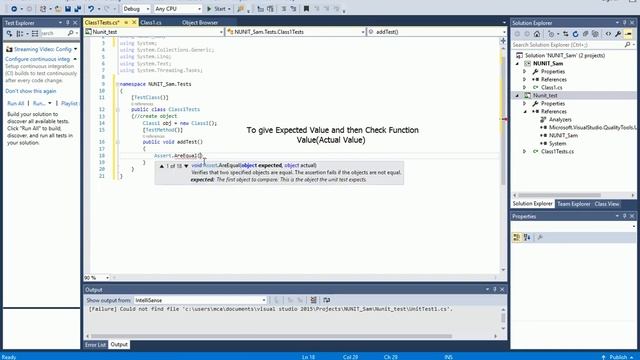
Task: Open Show output from IntelliSense dropdown
Action: pos(200,300)
